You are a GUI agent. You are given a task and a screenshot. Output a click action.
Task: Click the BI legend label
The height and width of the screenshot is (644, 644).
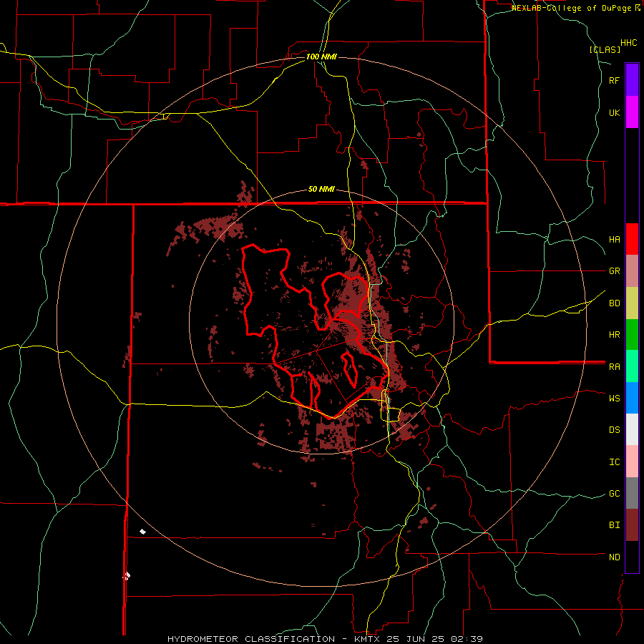tap(615, 525)
